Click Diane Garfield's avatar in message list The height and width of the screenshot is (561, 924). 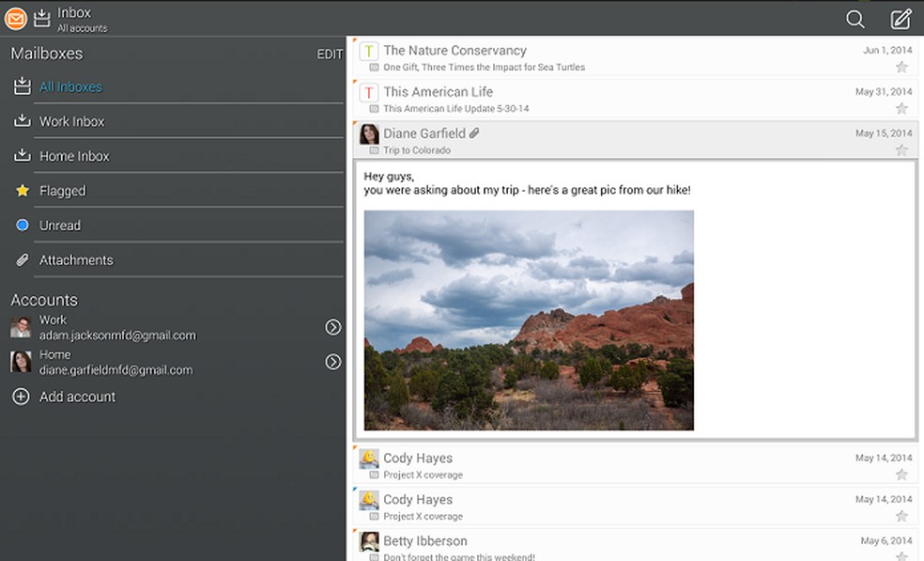[369, 134]
